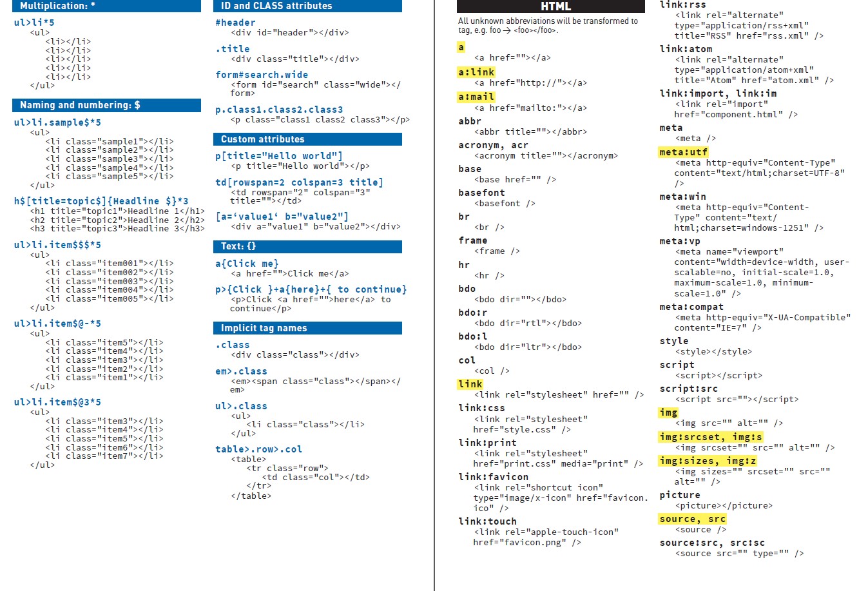Select the 'link:touch' abbreviation heading
Screen dimensions: 868x591
click(x=487, y=521)
